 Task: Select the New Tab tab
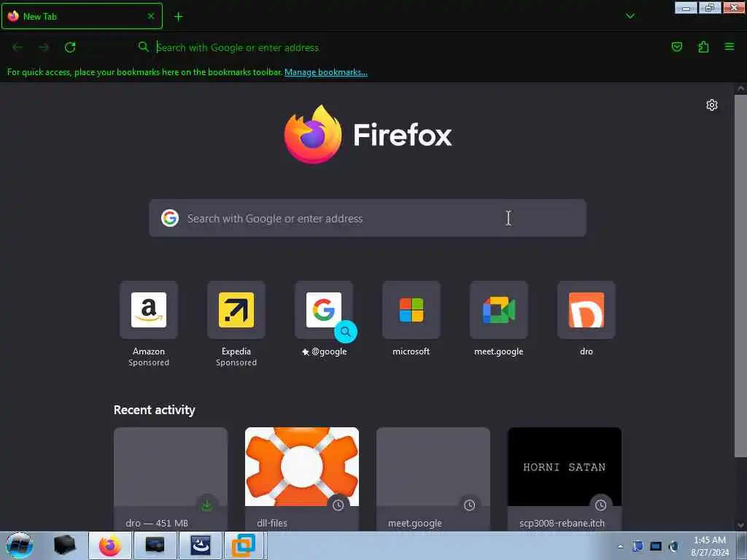pyautogui.click(x=82, y=16)
